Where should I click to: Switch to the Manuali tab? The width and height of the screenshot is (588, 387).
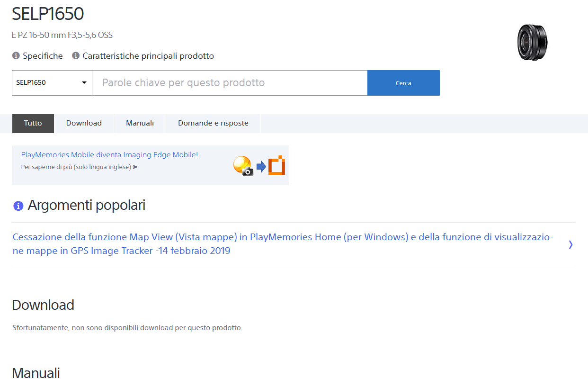coord(140,123)
